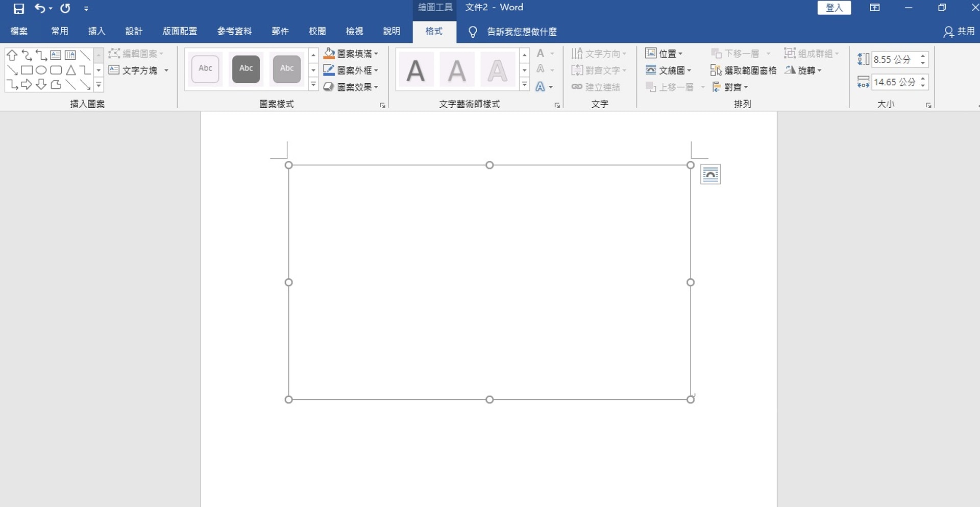Click the 共用 share button

[959, 32]
